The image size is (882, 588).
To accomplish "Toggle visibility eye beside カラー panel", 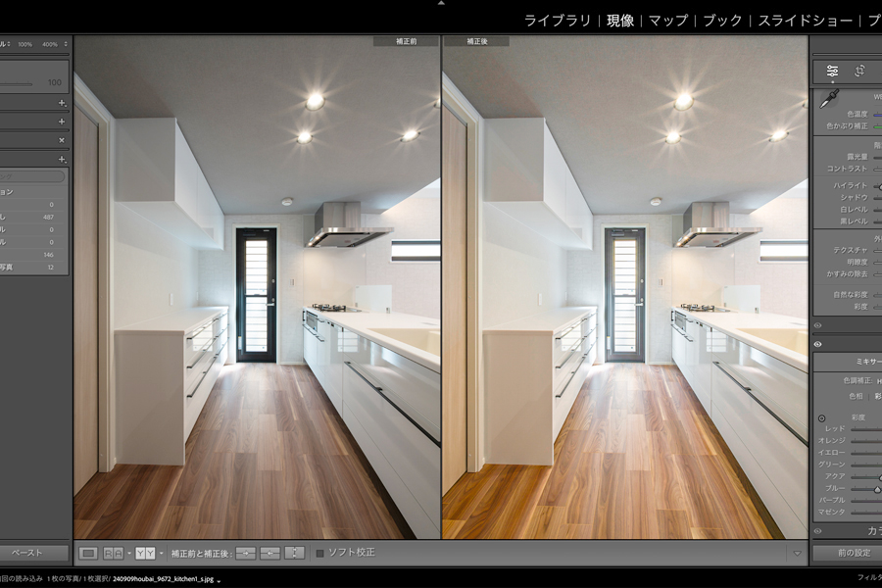I will pos(818,530).
